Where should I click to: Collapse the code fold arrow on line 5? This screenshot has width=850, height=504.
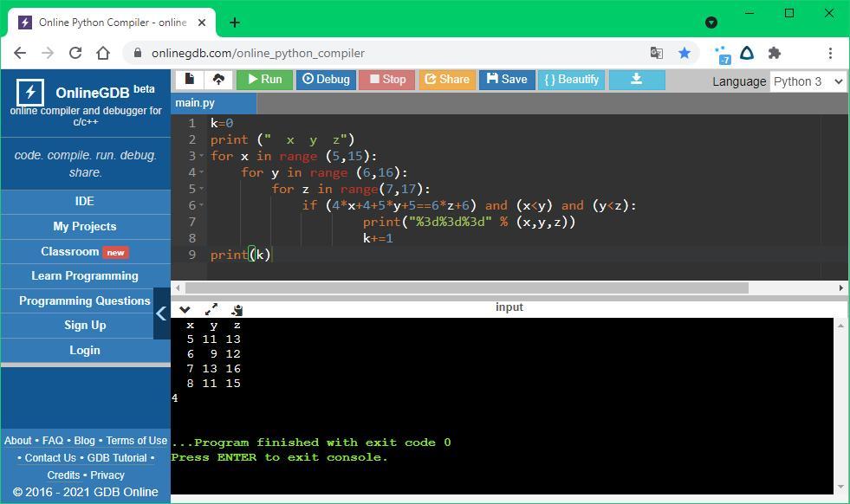pos(202,189)
